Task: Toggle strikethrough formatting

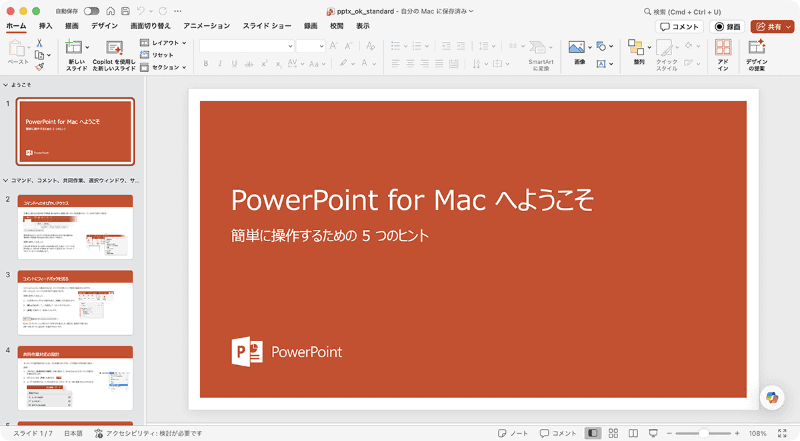Action: click(x=249, y=64)
